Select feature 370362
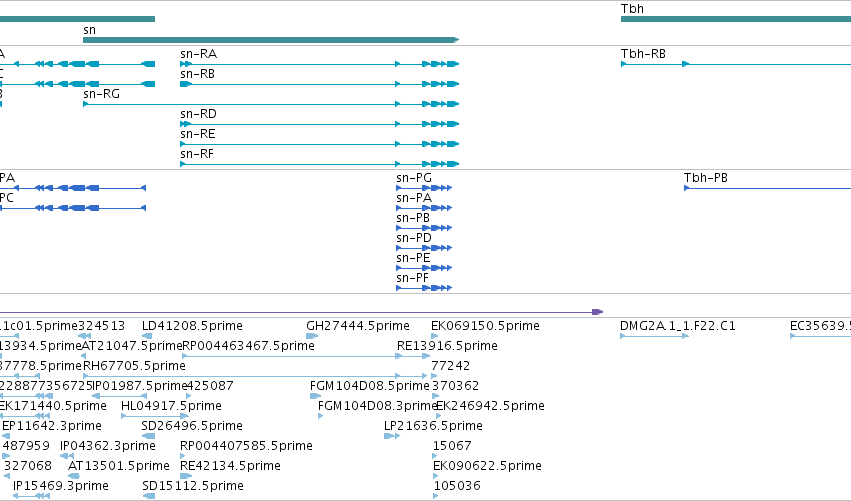 pyautogui.click(x=455, y=386)
